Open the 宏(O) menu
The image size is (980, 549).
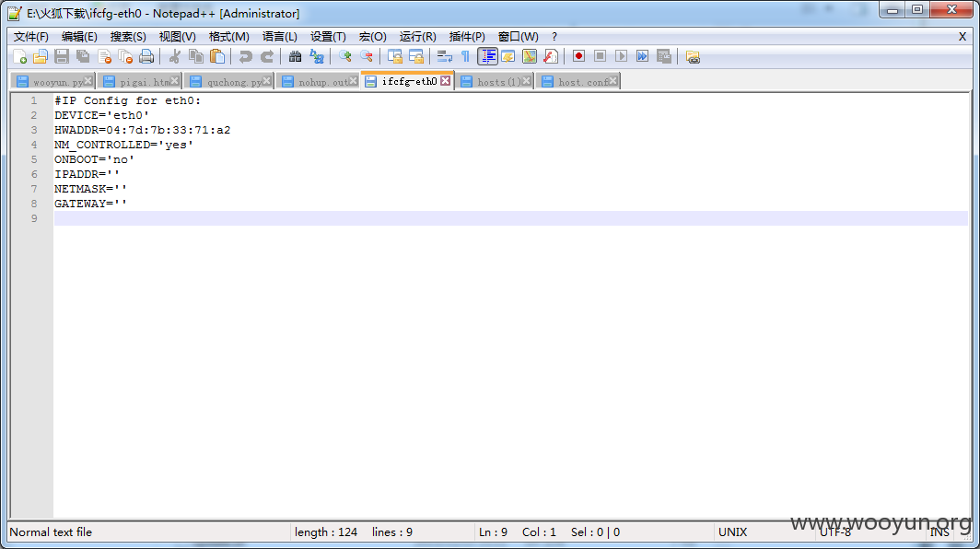coord(372,37)
